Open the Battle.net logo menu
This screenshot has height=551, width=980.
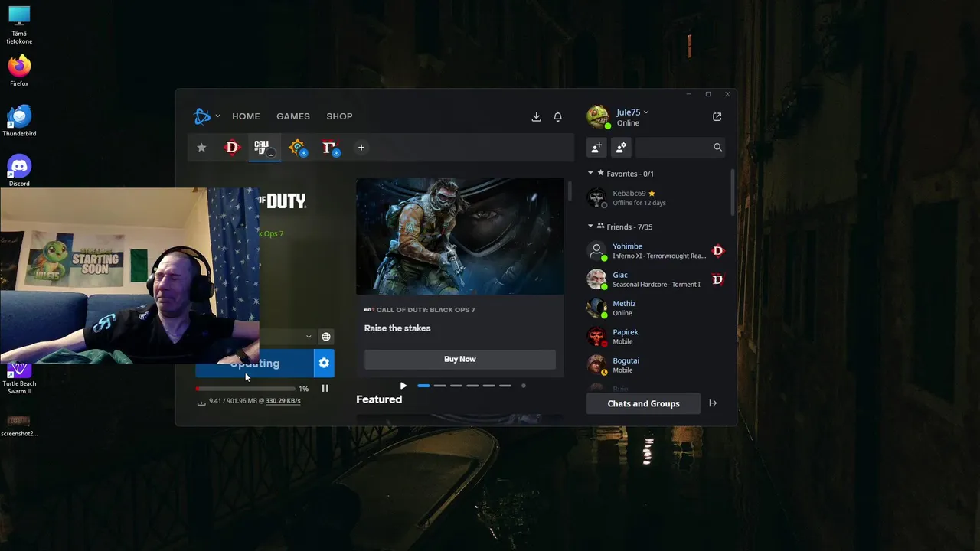[202, 116]
